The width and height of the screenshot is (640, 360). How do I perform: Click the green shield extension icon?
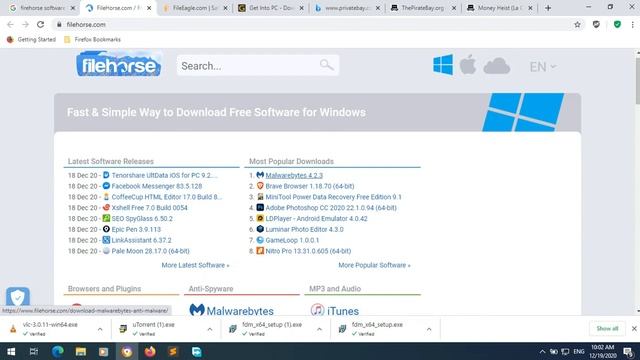coord(617,24)
